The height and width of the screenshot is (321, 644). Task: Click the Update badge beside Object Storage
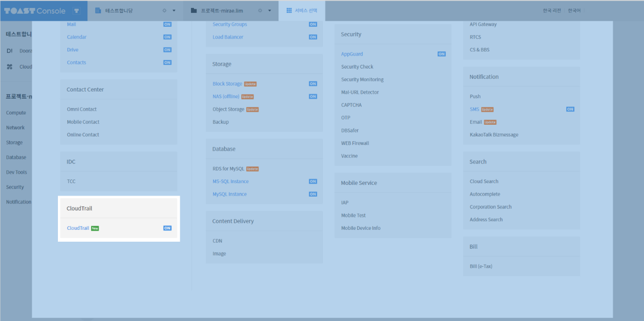(253, 109)
